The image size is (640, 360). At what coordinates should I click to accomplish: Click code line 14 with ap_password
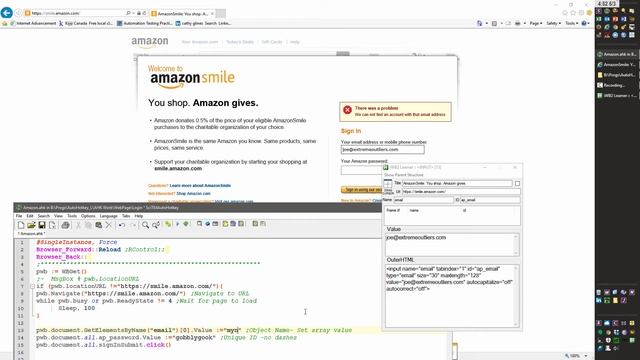(x=167, y=338)
